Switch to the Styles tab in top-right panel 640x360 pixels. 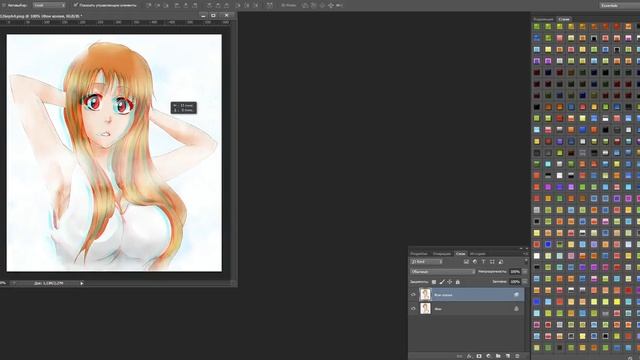564,19
